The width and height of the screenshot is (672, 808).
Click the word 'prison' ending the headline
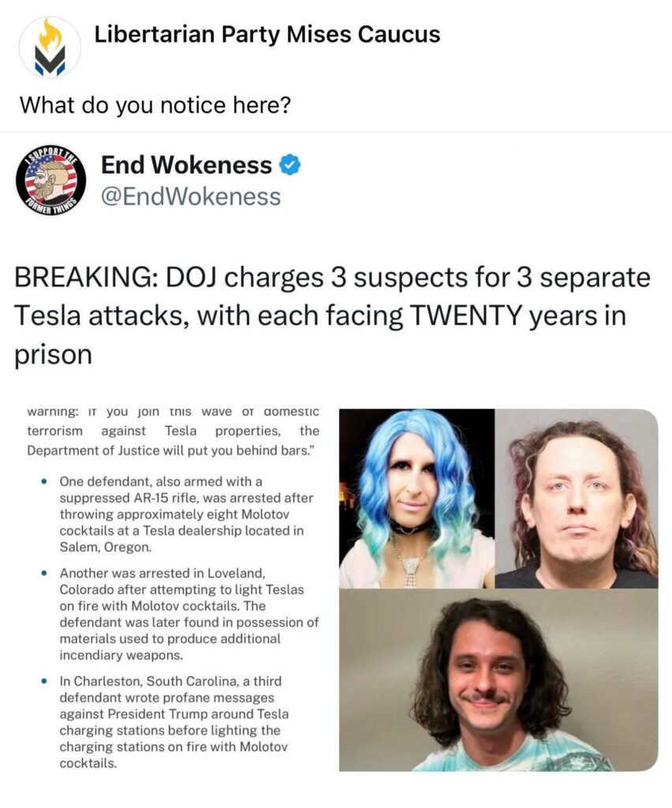click(x=53, y=356)
